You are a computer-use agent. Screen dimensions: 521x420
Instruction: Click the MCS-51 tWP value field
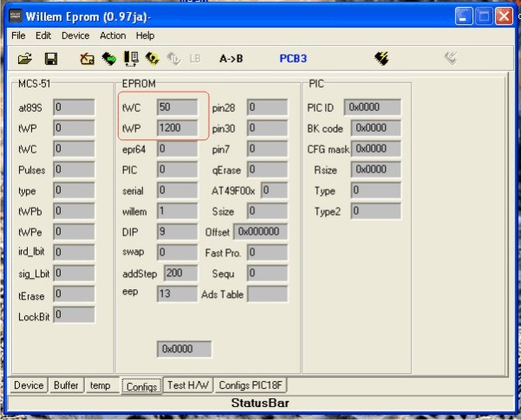pos(74,128)
